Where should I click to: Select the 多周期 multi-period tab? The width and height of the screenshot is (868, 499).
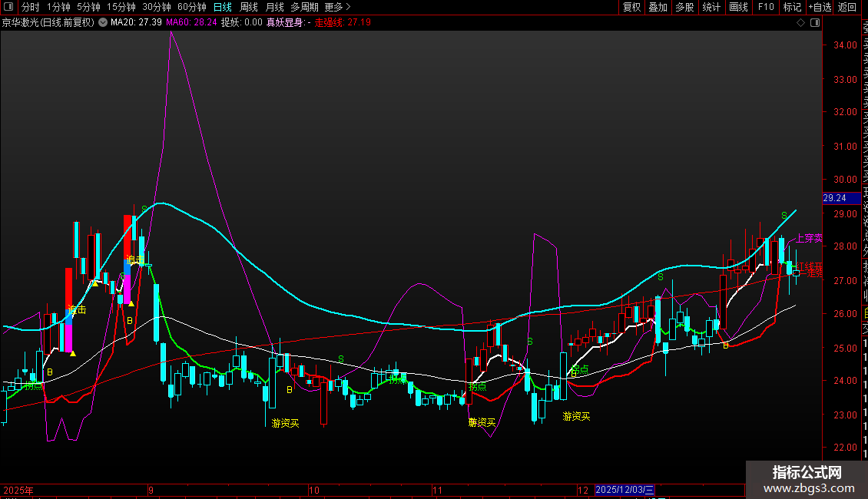[304, 7]
